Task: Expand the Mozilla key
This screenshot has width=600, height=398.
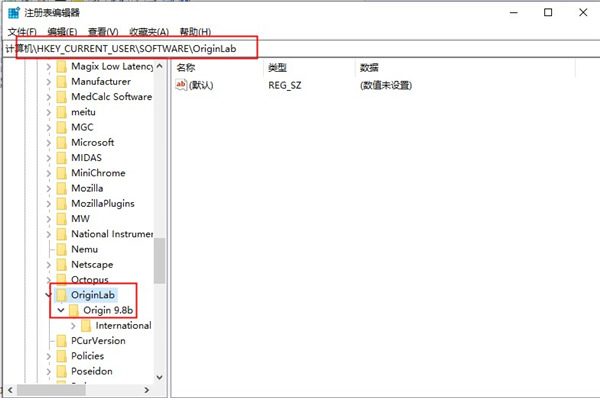Action: click(48, 189)
